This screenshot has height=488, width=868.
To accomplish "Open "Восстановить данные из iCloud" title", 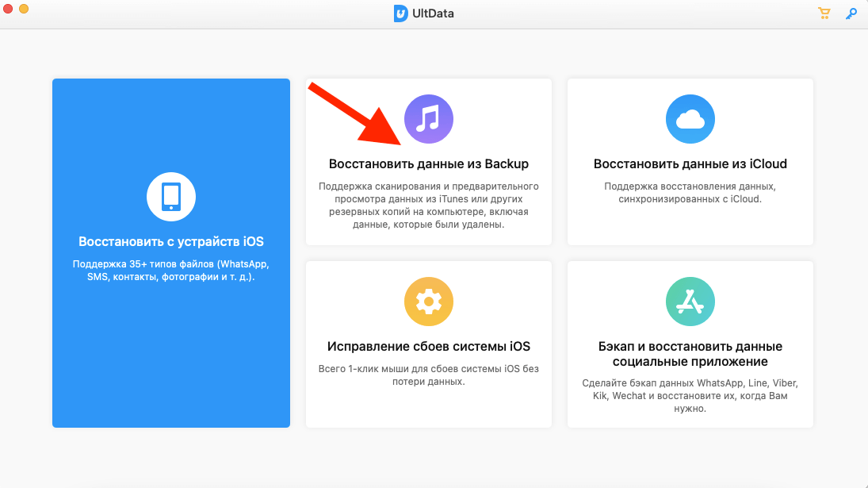I will coord(690,164).
